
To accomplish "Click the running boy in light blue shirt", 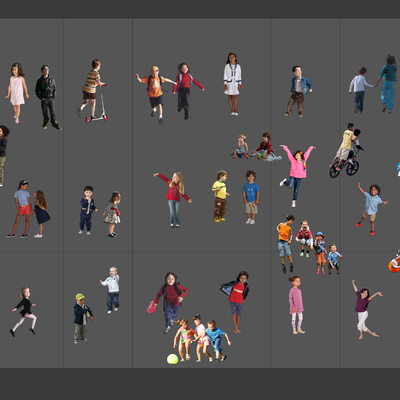I will tap(371, 209).
